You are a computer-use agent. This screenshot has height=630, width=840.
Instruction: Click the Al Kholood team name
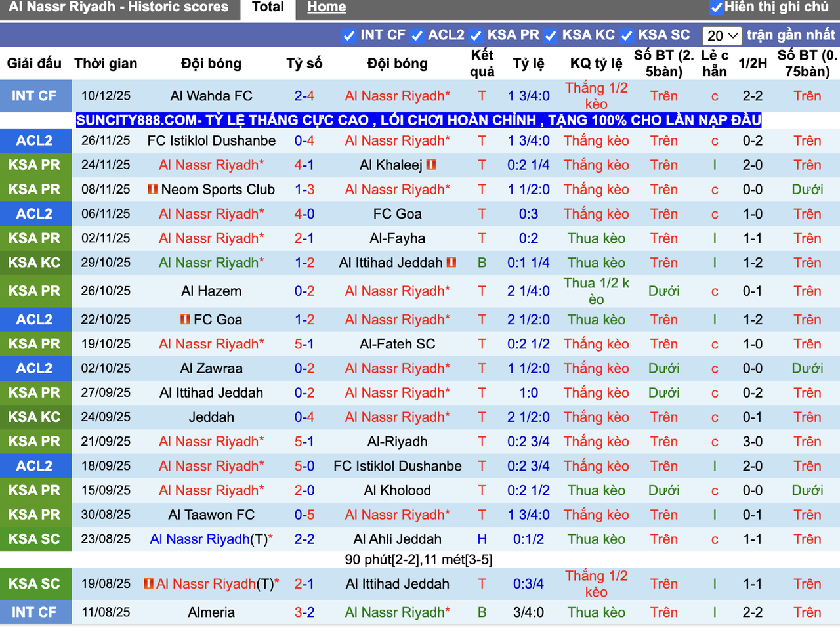(398, 490)
